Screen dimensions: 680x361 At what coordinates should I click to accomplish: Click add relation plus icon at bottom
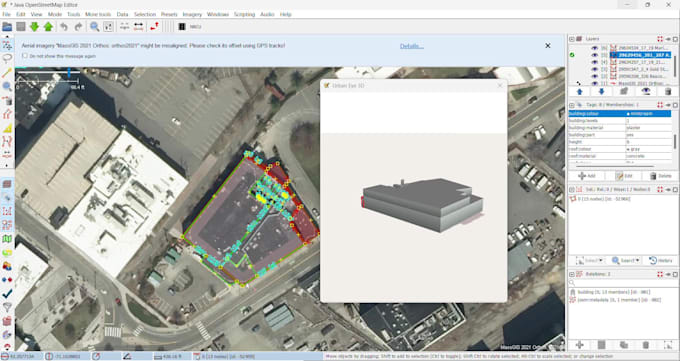coord(579,345)
